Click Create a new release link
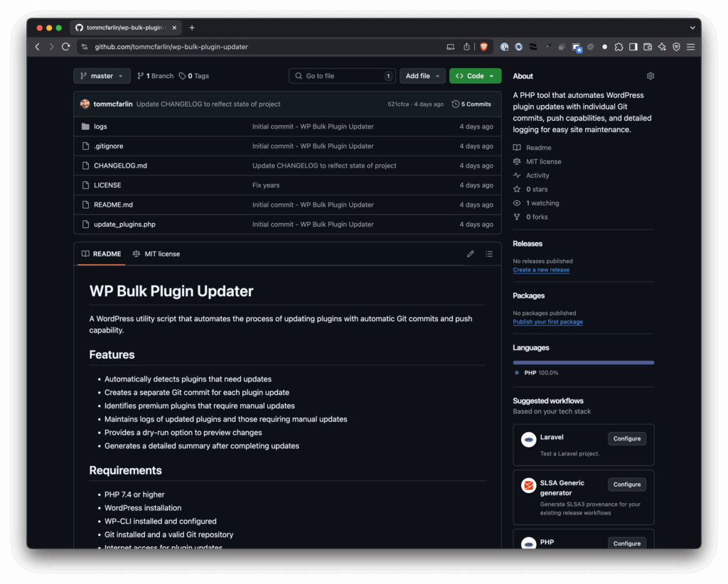 click(541, 270)
